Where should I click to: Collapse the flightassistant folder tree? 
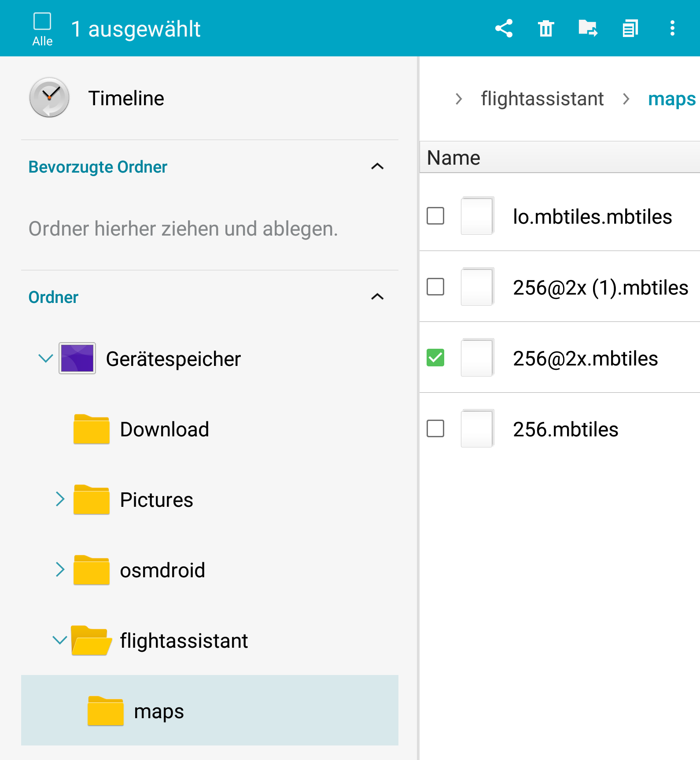pos(60,640)
